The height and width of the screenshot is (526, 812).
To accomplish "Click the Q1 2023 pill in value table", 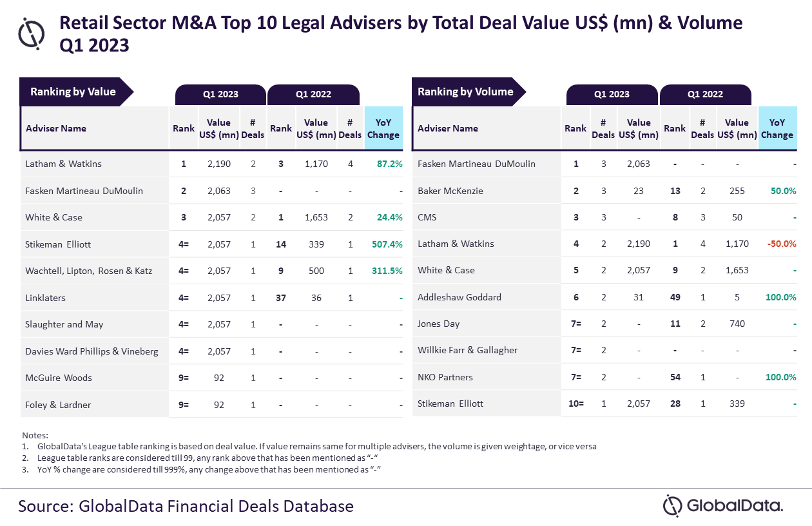I will point(220,94).
